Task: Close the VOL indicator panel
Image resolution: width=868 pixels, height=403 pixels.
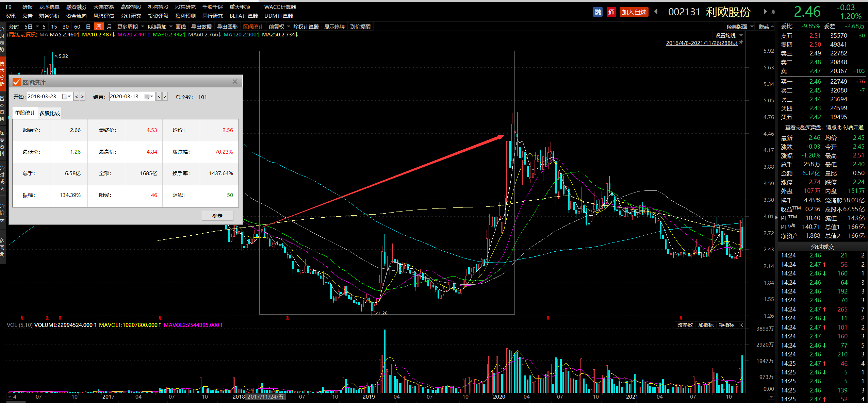Action: [x=741, y=325]
